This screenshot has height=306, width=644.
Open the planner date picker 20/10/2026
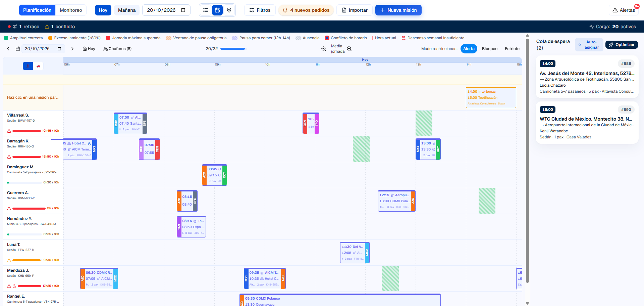click(43, 49)
